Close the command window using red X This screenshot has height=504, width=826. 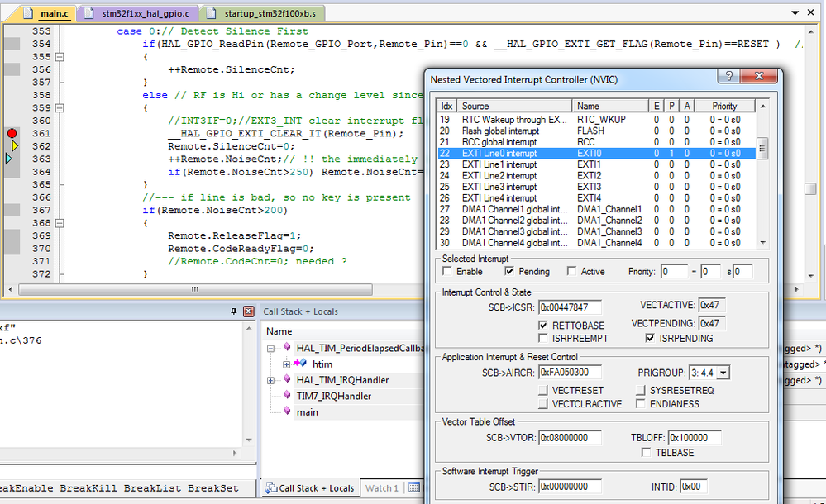(249, 311)
